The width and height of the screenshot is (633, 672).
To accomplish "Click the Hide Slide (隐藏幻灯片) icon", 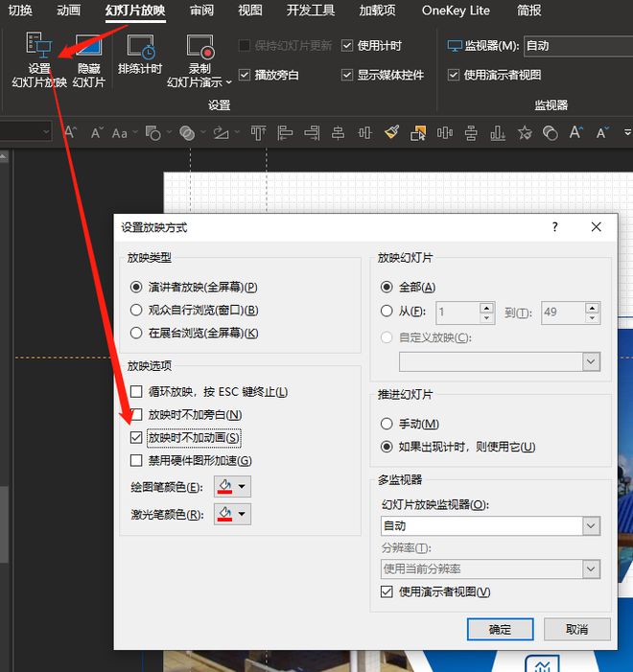I will (x=89, y=45).
